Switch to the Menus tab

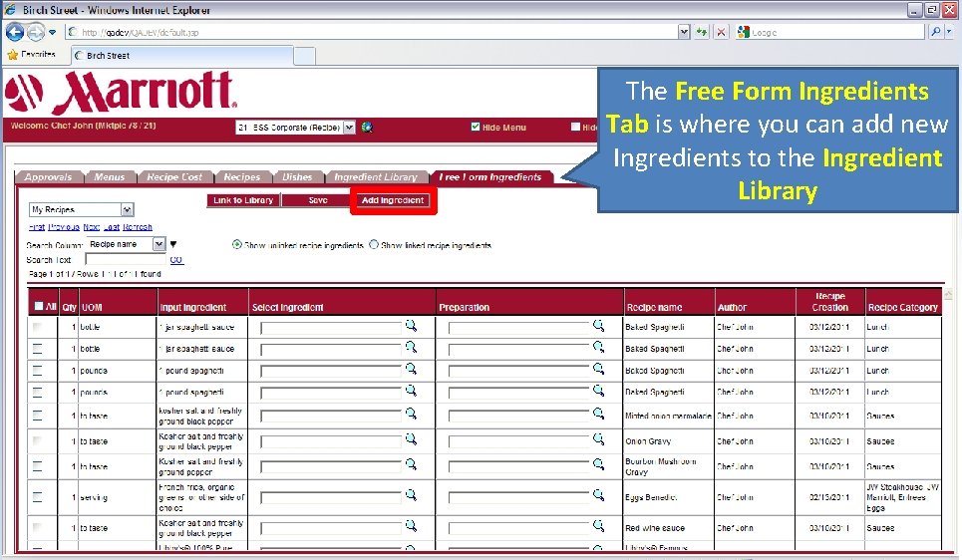click(110, 177)
